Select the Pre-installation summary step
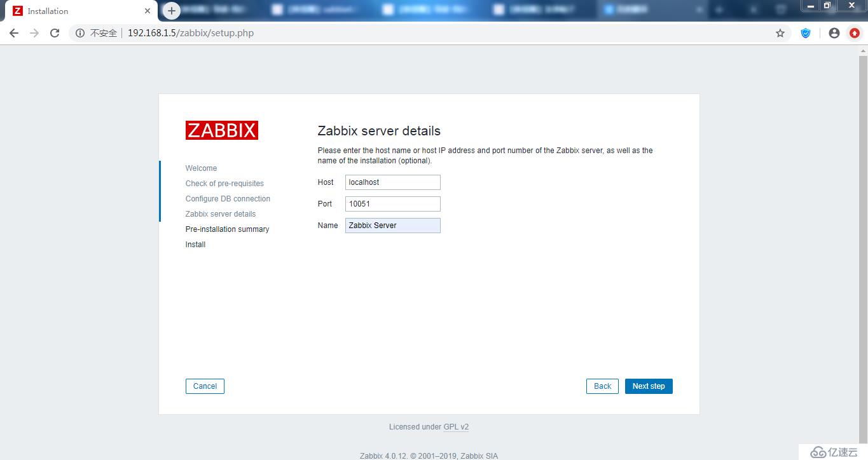 pos(227,229)
